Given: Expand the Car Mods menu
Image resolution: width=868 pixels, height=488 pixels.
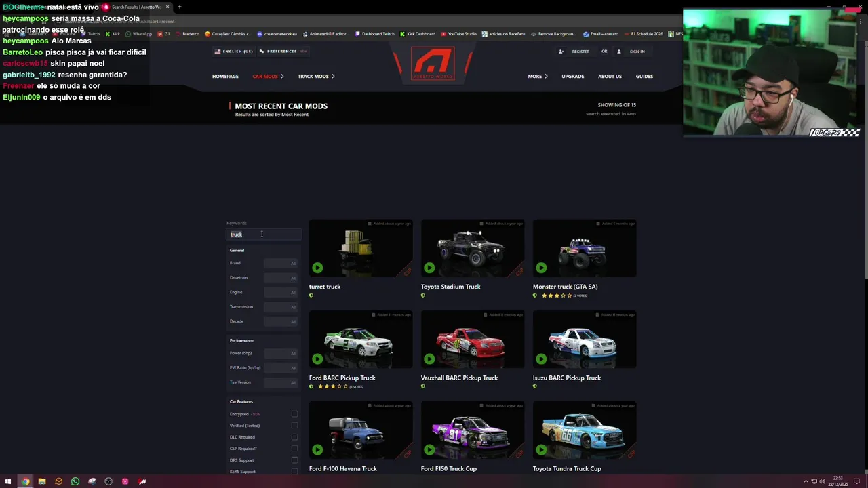Looking at the screenshot, I should [x=268, y=77].
